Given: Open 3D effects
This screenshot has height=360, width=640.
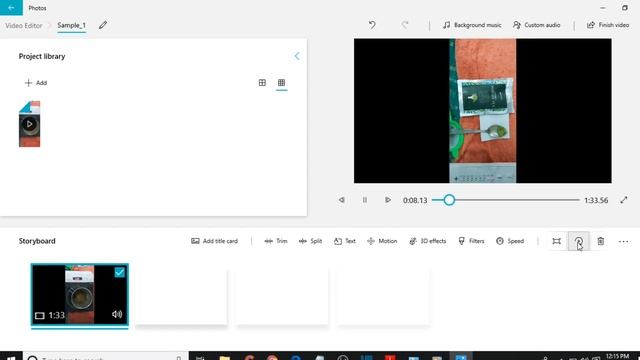Looking at the screenshot, I should (427, 241).
